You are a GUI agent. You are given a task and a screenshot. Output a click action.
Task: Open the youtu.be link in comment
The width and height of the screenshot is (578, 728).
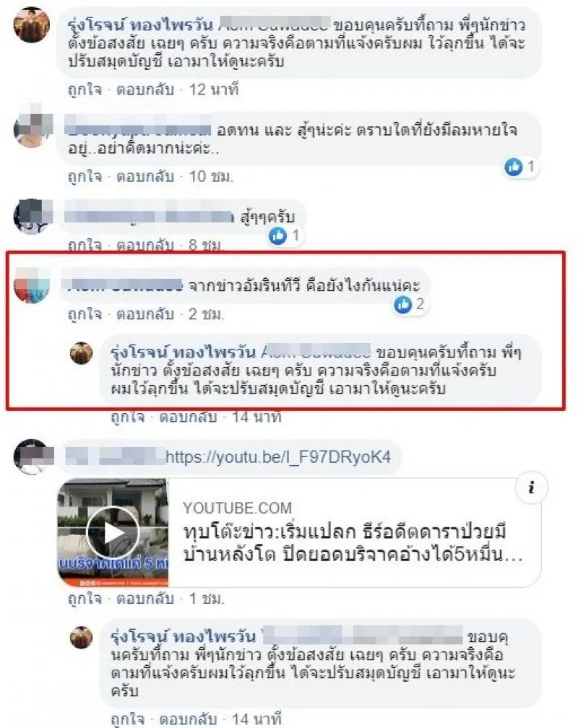(278, 457)
